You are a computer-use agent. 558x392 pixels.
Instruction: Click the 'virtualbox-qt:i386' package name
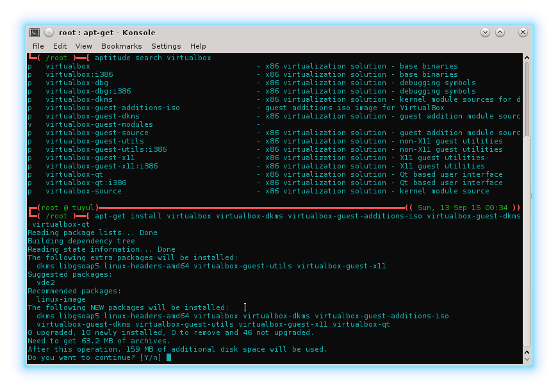coord(86,183)
